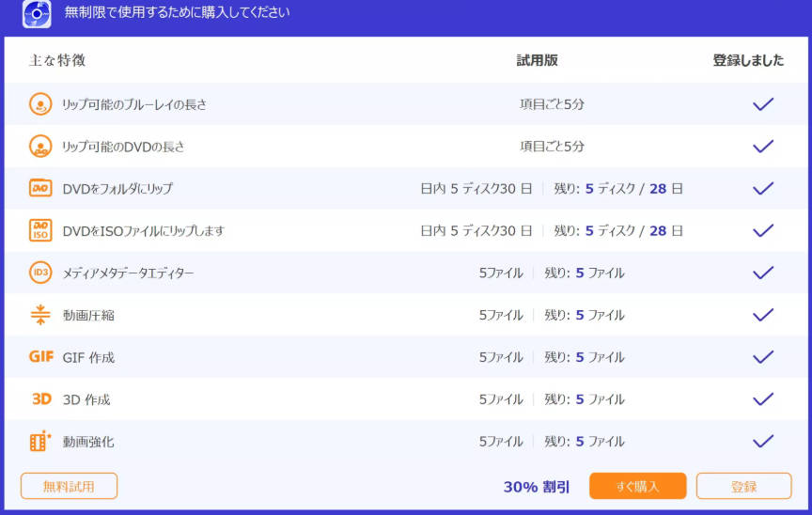Click the 動画強化 label
This screenshot has width=812, height=515.
click(x=88, y=442)
